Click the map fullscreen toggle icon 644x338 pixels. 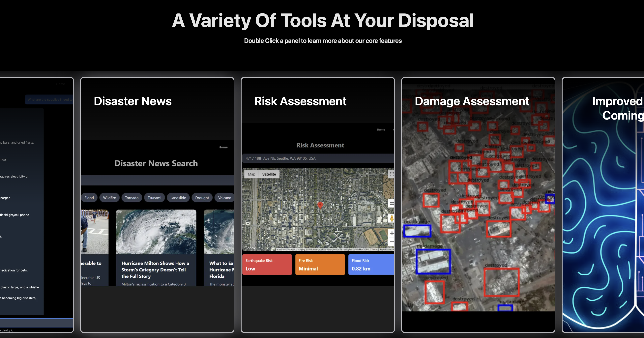[x=392, y=174]
